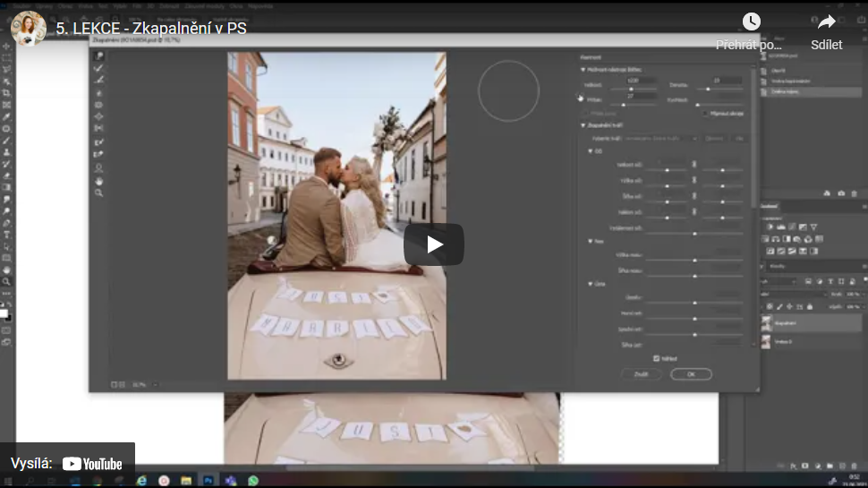Click the Velikost brush size slider
The image size is (868, 488).
point(633,90)
